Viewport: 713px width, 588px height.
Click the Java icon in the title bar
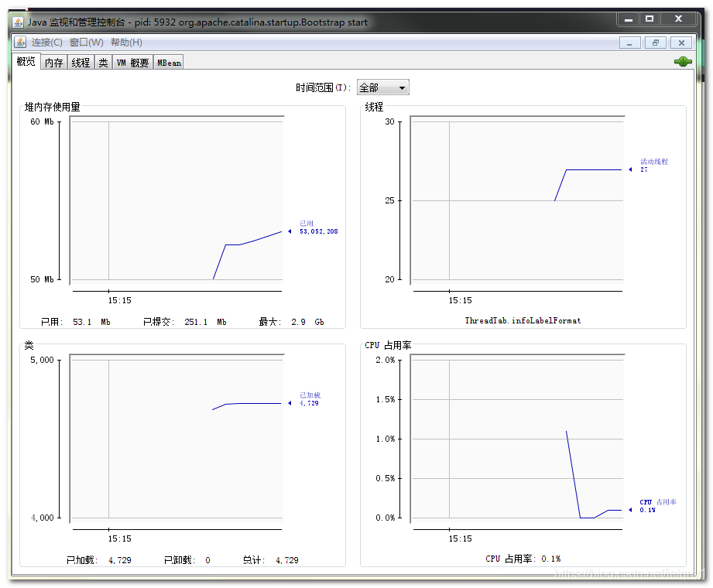point(18,22)
